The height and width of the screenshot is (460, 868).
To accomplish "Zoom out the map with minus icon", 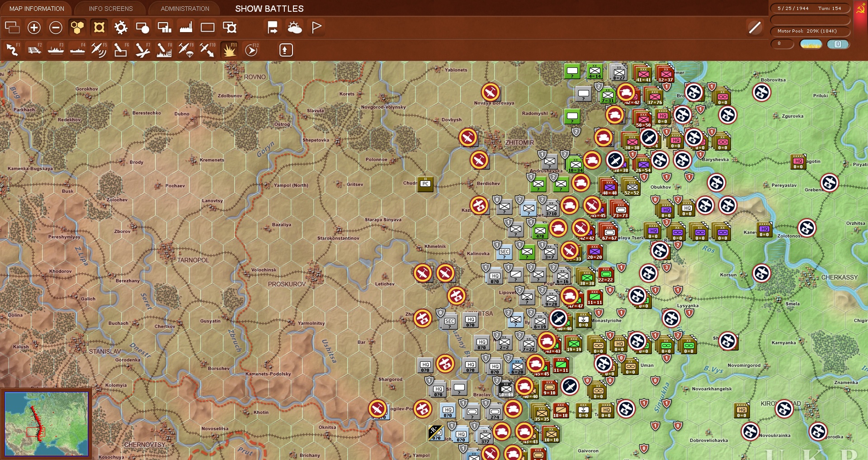I will [56, 28].
